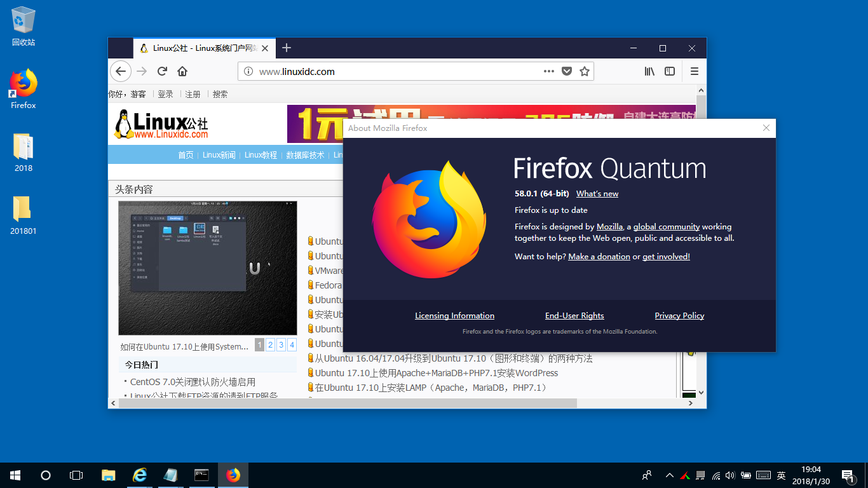Show hidden system tray icons chevron

point(670,475)
